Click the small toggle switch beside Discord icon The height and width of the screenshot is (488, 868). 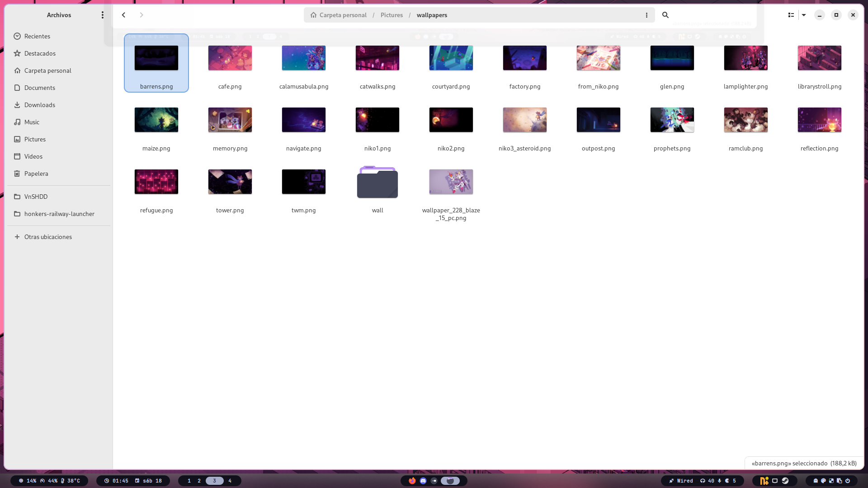click(x=434, y=481)
